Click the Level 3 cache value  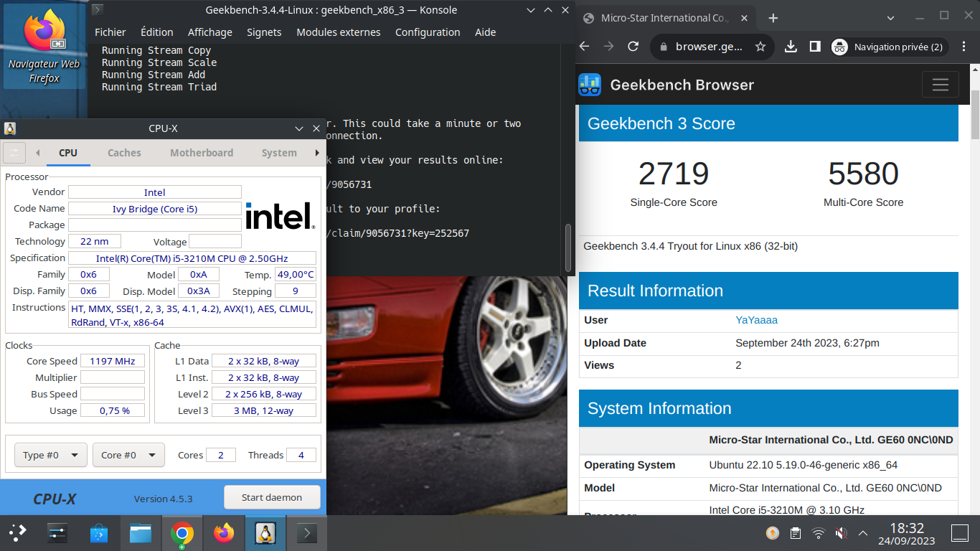coord(263,410)
